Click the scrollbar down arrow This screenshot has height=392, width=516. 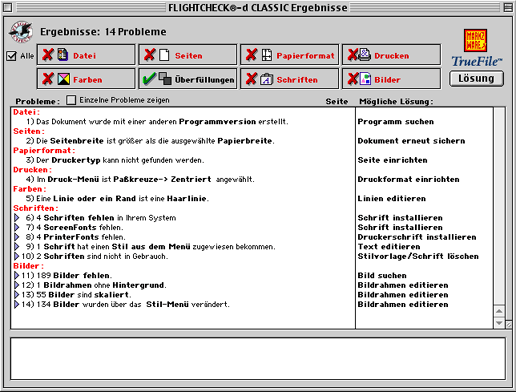(x=499, y=323)
